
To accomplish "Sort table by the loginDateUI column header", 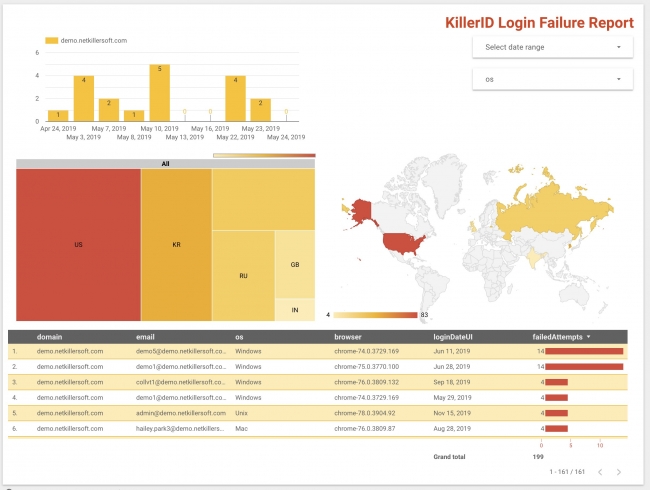I will (x=453, y=337).
